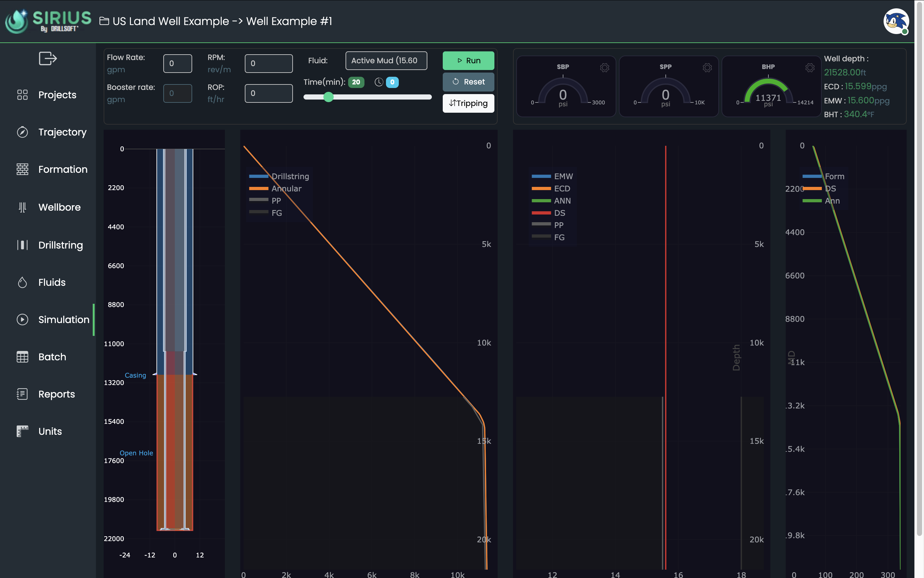The height and width of the screenshot is (578, 924).
Task: Click the clock icon beside Time
Action: [x=379, y=82]
